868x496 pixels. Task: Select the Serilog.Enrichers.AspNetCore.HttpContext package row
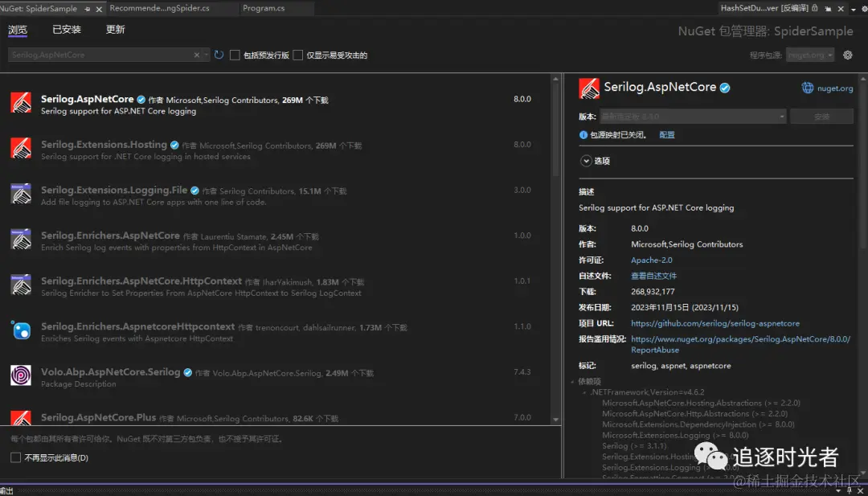pos(276,285)
